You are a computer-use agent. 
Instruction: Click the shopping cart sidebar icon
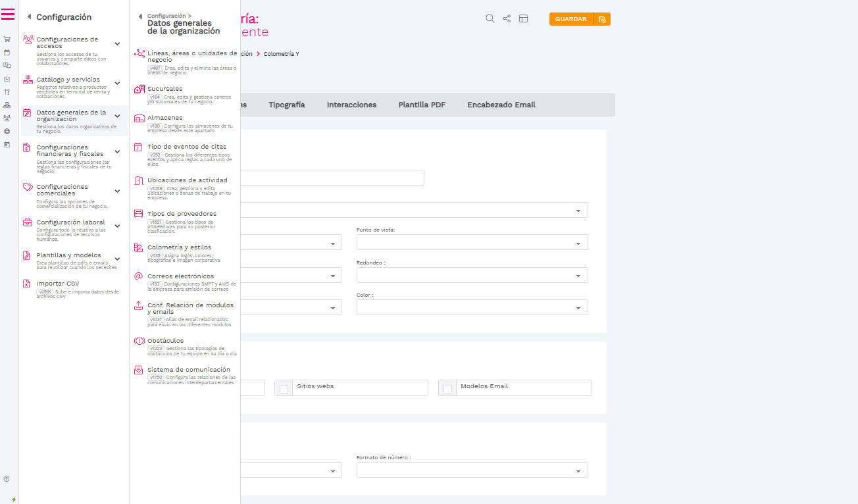[x=7, y=39]
